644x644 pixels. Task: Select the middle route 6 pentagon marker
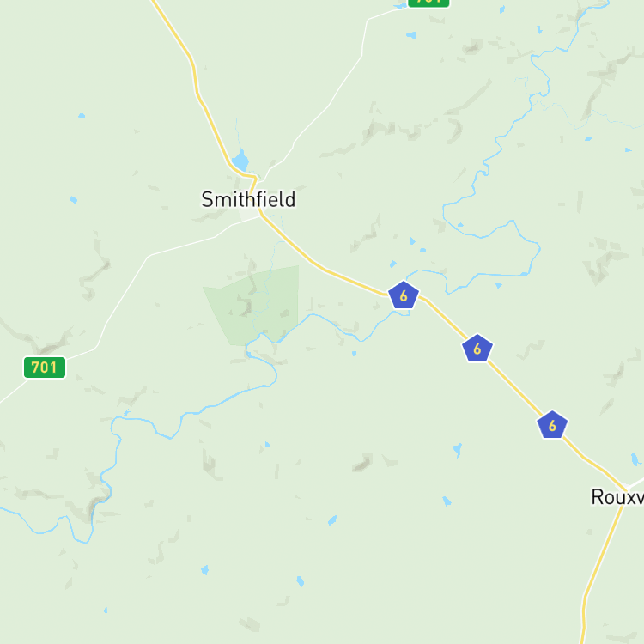click(477, 349)
